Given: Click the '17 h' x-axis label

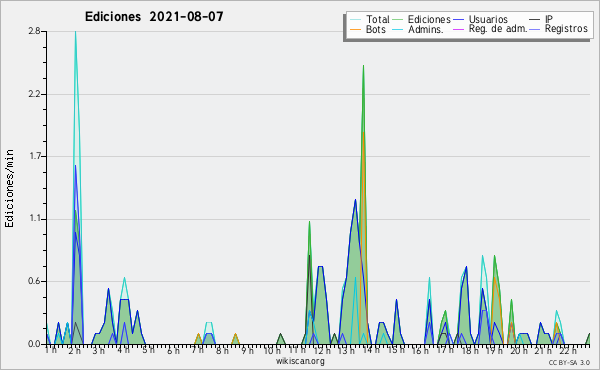Looking at the screenshot, I should pyautogui.click(x=445, y=350).
